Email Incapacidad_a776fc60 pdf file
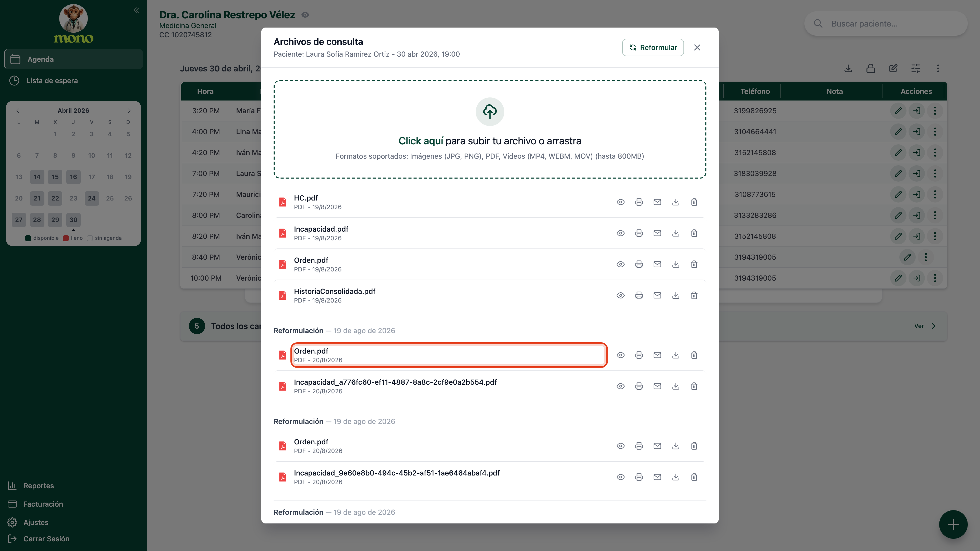Image resolution: width=980 pixels, height=551 pixels. point(657,386)
